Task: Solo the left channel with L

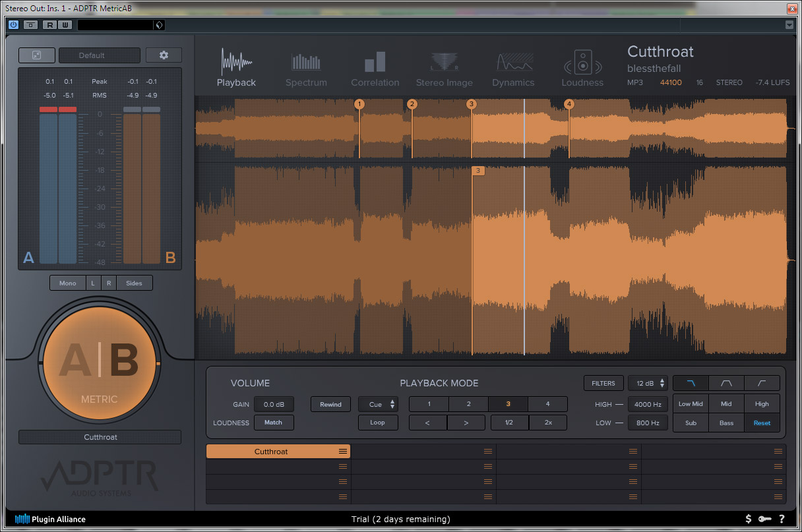Action: point(93,283)
